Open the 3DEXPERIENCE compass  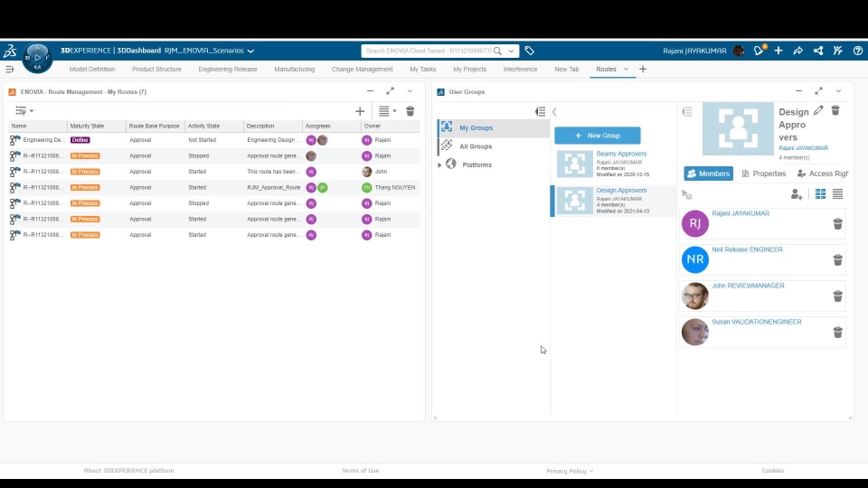37,58
